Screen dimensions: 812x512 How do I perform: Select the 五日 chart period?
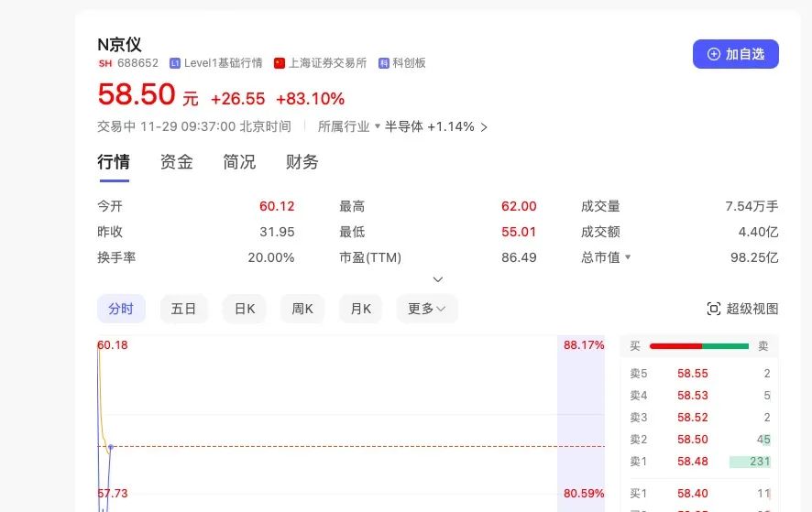(183, 309)
